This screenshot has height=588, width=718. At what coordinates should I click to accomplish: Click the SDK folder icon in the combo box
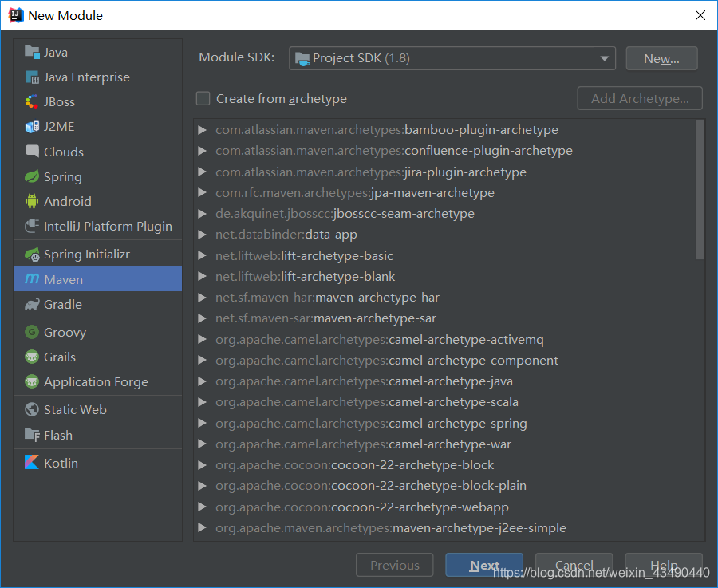coord(302,58)
